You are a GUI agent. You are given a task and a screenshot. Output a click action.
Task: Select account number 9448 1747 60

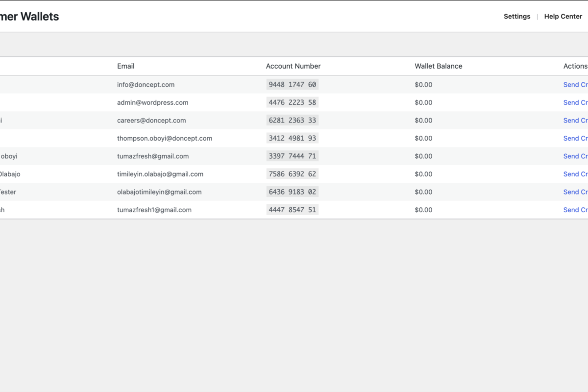[x=293, y=84]
